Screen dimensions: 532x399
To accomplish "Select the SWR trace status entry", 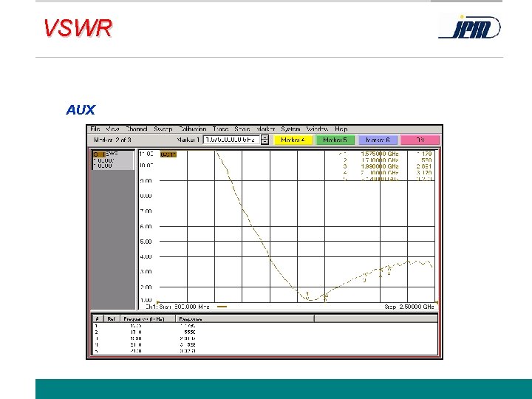I will click(113, 160).
